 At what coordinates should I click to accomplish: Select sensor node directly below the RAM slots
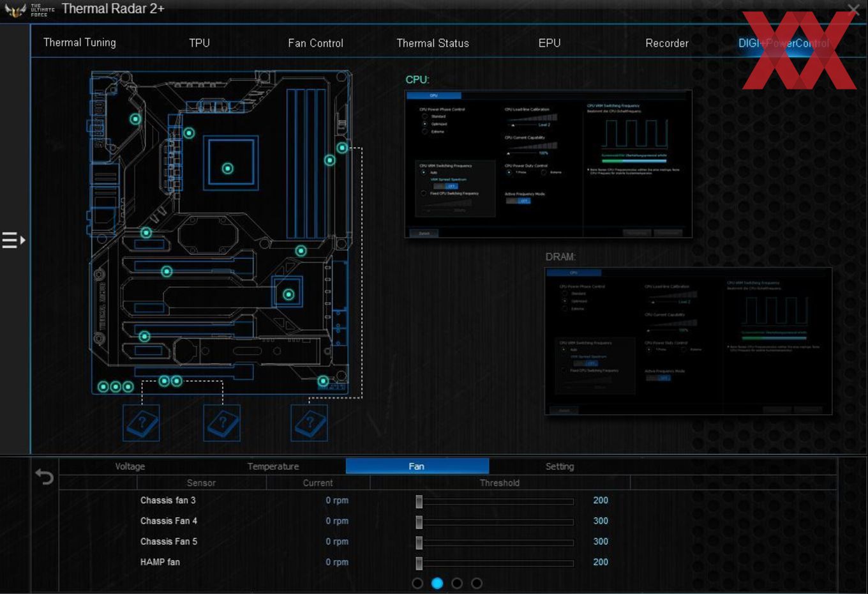301,251
